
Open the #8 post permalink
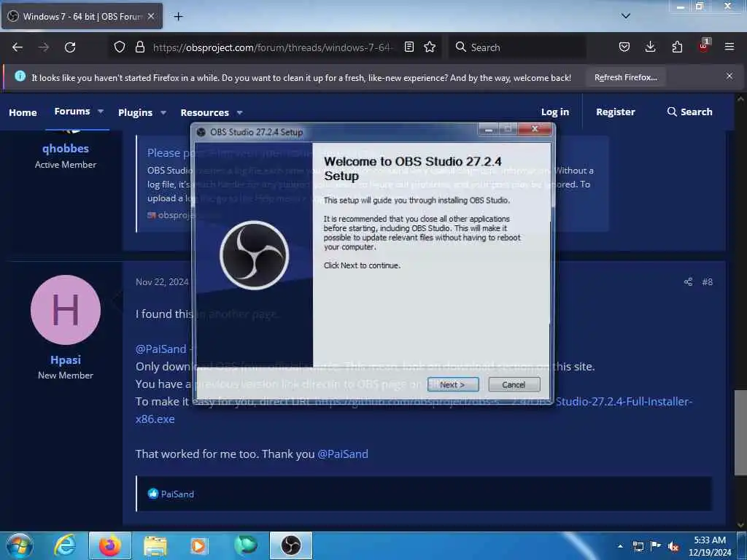point(708,282)
